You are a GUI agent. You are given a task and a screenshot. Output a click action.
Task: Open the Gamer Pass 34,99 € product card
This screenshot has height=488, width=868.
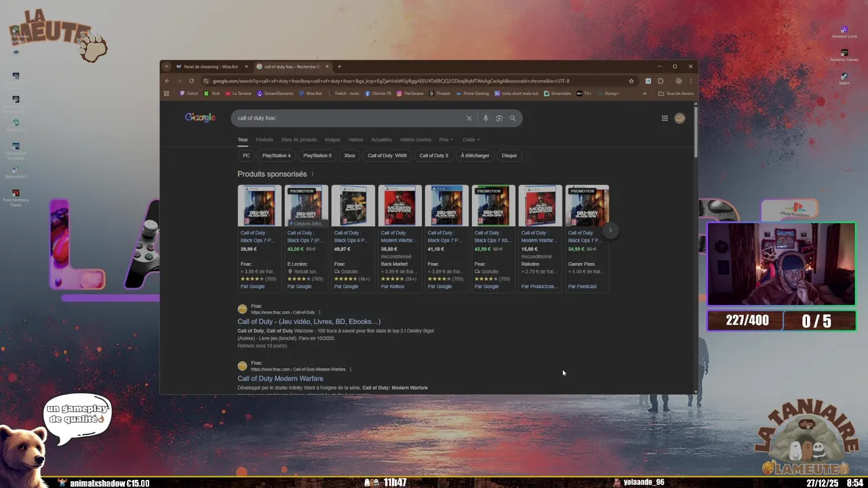point(587,238)
